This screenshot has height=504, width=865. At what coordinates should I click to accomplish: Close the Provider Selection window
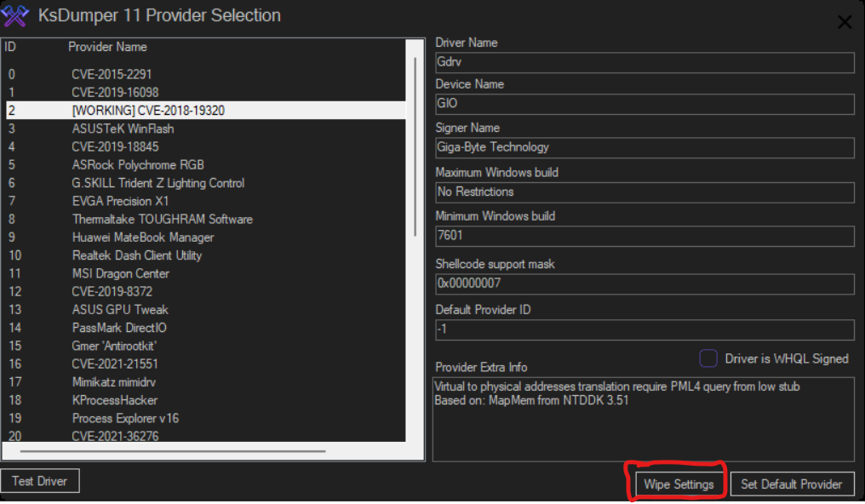point(844,22)
